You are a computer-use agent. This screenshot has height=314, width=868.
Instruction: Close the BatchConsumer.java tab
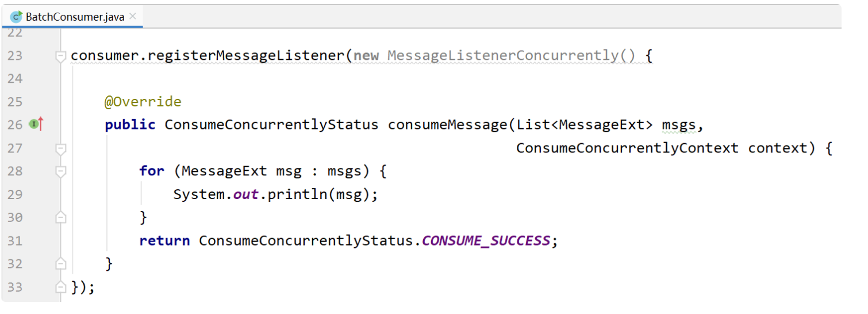[133, 16]
